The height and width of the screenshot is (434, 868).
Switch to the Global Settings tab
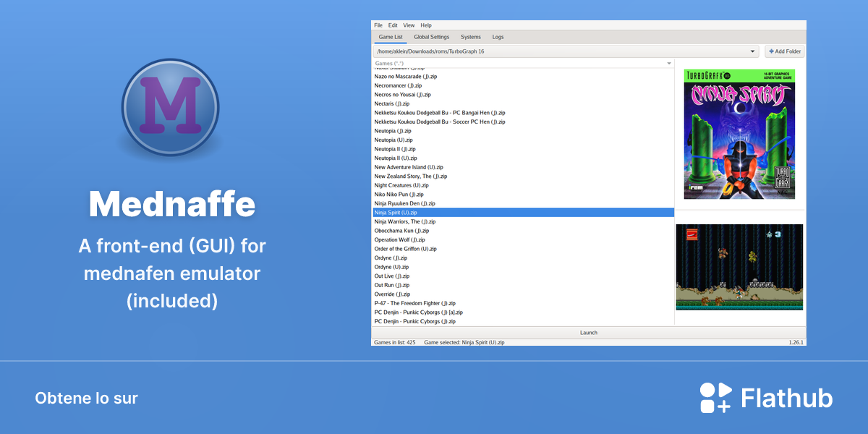pos(432,37)
